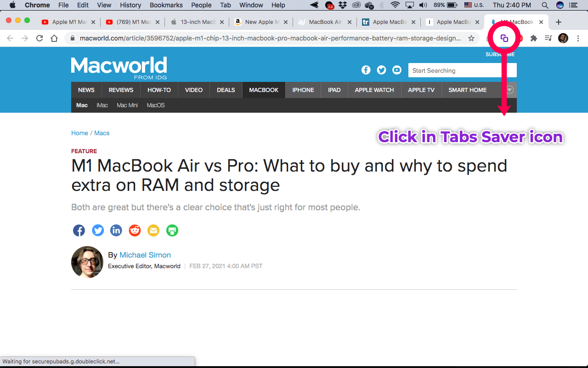This screenshot has height=368, width=588.
Task: Go to the Mac Mini subsection
Action: (127, 105)
